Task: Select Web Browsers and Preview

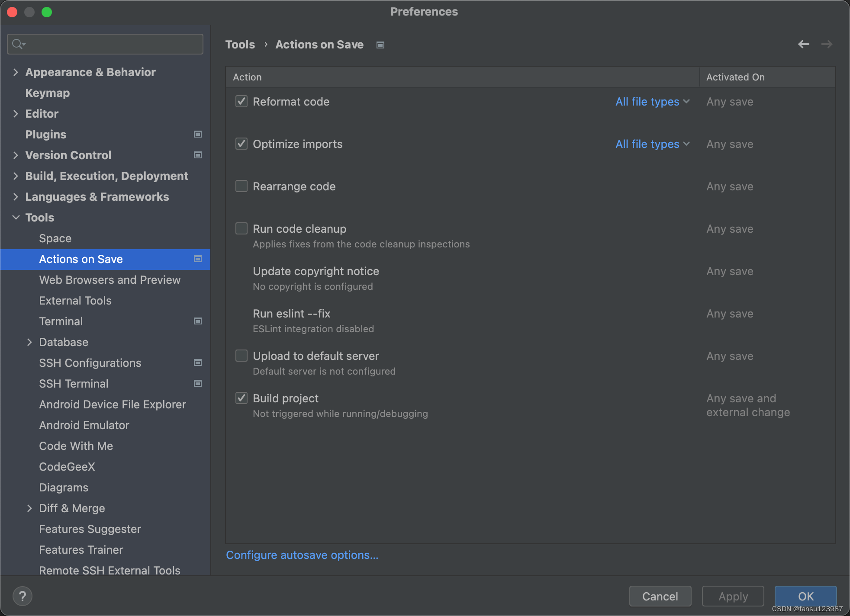Action: tap(110, 280)
